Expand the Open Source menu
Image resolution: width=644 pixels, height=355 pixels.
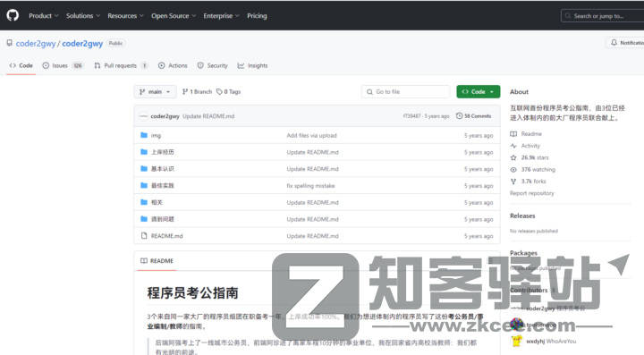click(x=174, y=15)
